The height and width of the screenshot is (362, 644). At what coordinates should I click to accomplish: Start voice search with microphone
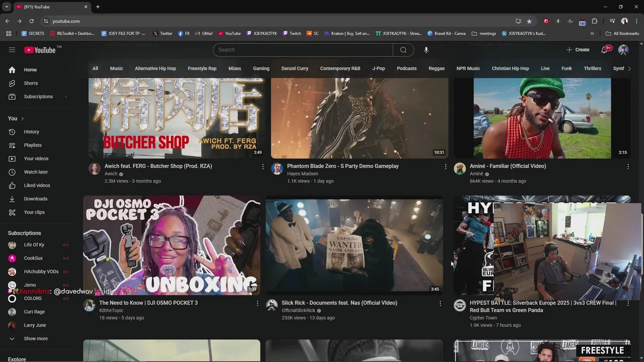[426, 50]
